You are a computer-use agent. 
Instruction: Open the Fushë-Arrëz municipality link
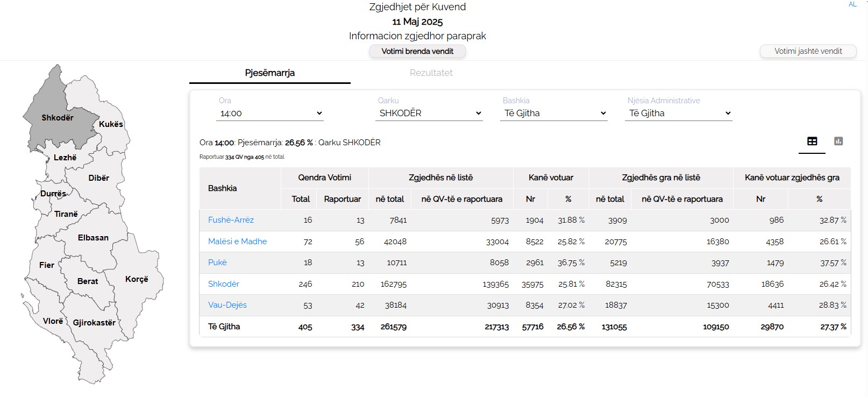[x=231, y=220]
